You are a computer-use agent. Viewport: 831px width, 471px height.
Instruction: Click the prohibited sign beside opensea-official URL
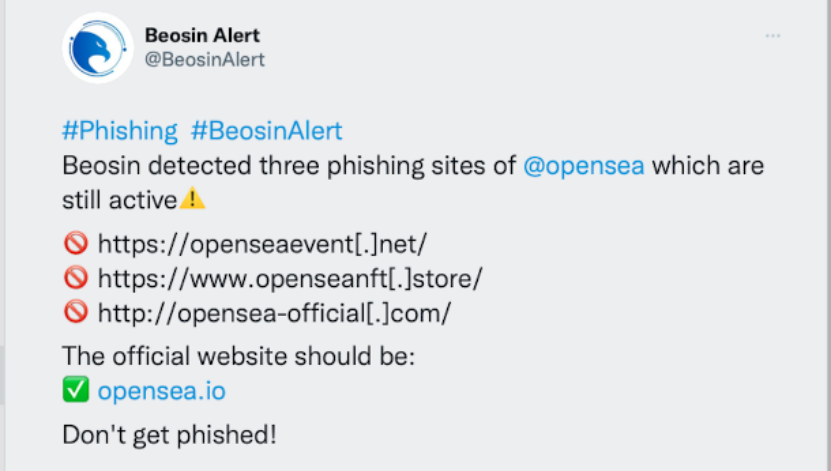point(76,312)
